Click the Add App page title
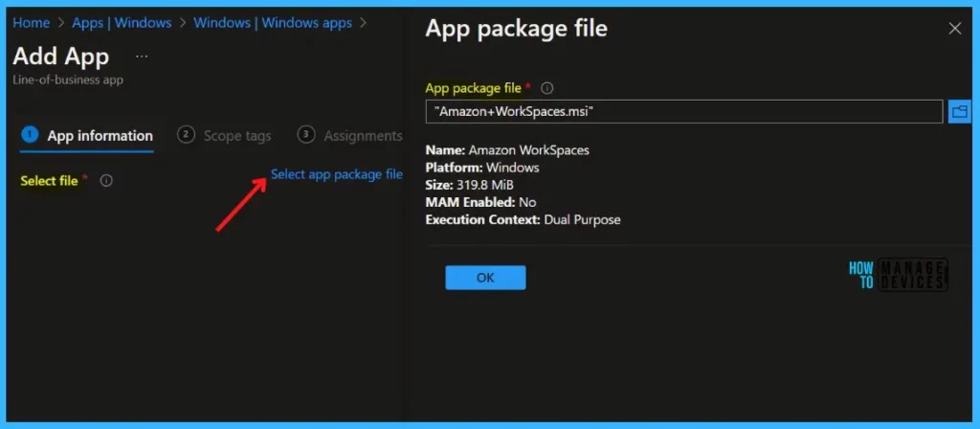This screenshot has height=429, width=980. (60, 56)
